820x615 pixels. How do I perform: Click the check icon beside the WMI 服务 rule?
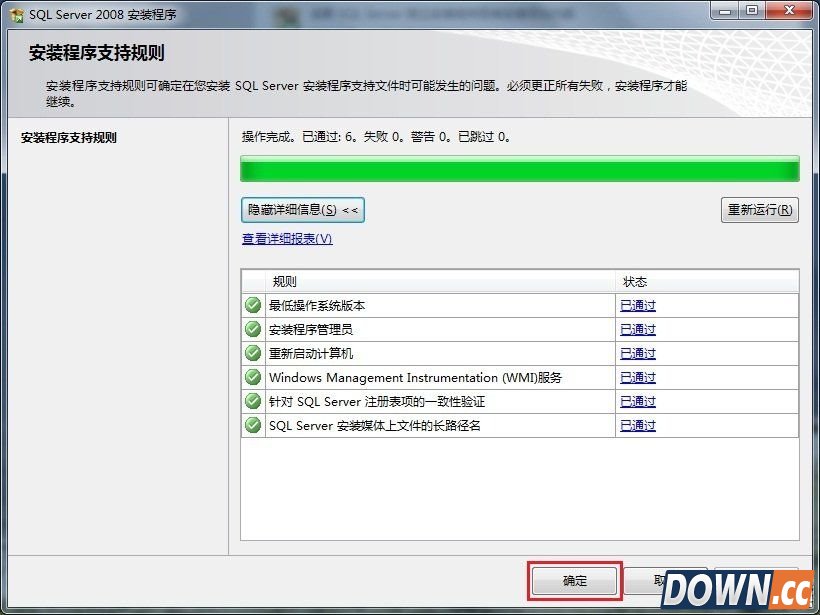point(253,377)
